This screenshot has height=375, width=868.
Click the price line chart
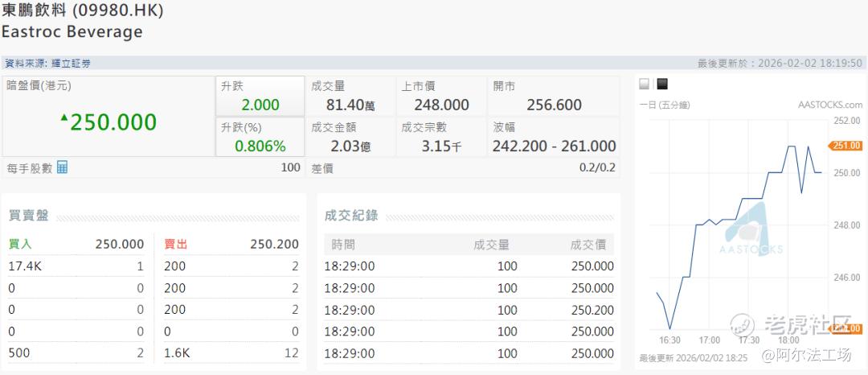[739, 225]
